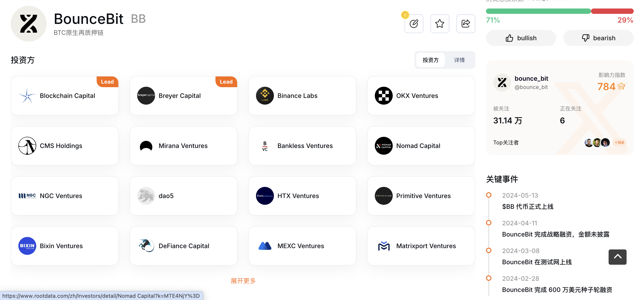Click the HTX Ventures logo
644x300 pixels.
click(265, 196)
